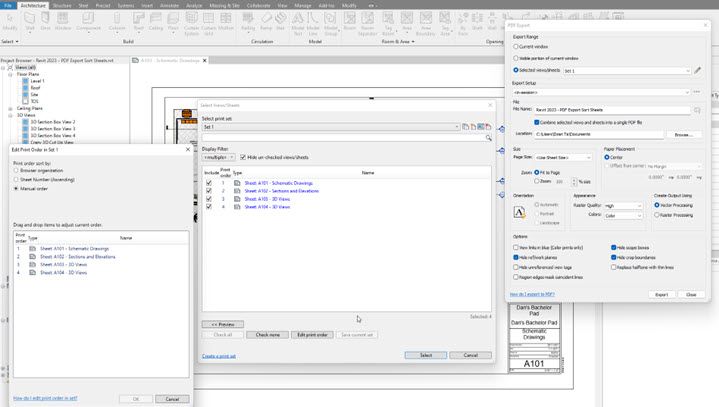This screenshot has height=407, width=719.
Task: Open the File menu tab
Action: [8, 6]
